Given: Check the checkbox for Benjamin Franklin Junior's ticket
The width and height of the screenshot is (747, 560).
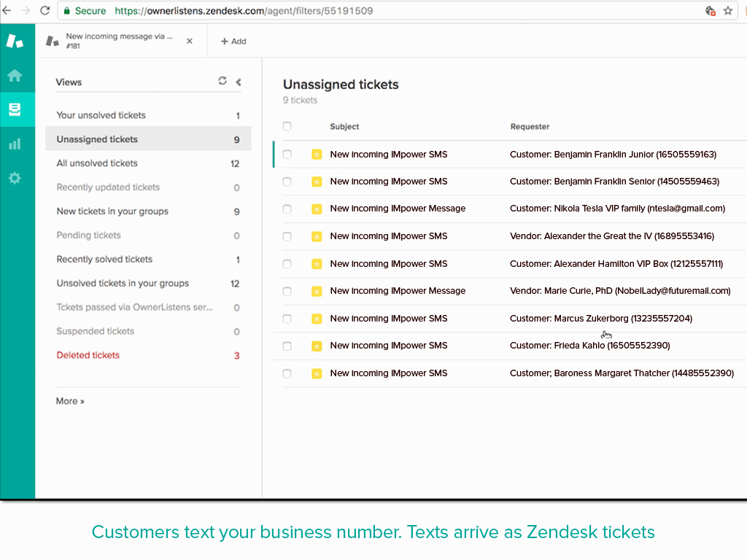Looking at the screenshot, I should pos(287,154).
